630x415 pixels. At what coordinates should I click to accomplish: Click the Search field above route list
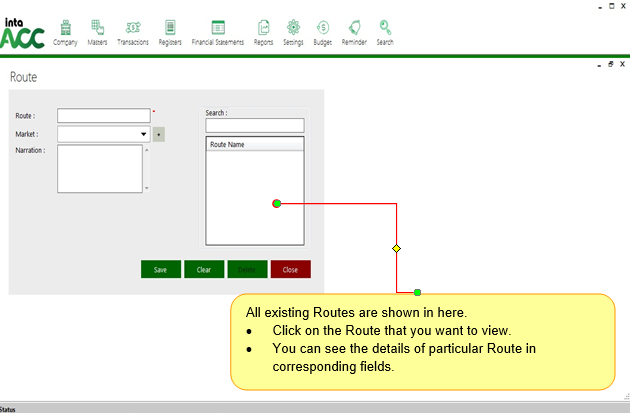click(x=254, y=126)
